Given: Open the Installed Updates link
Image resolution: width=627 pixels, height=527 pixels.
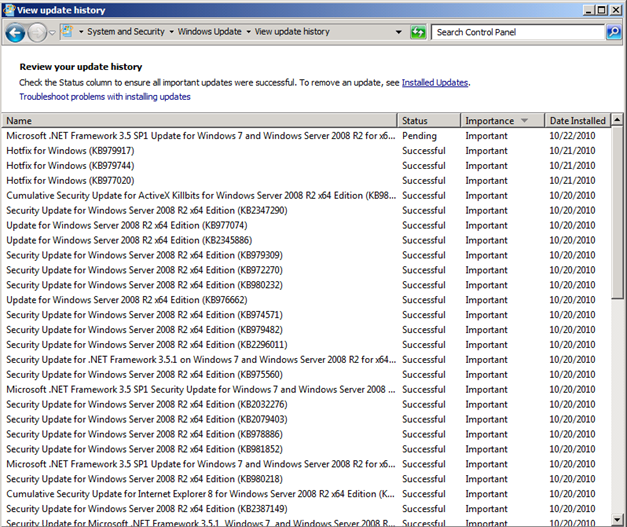Looking at the screenshot, I should coord(434,83).
